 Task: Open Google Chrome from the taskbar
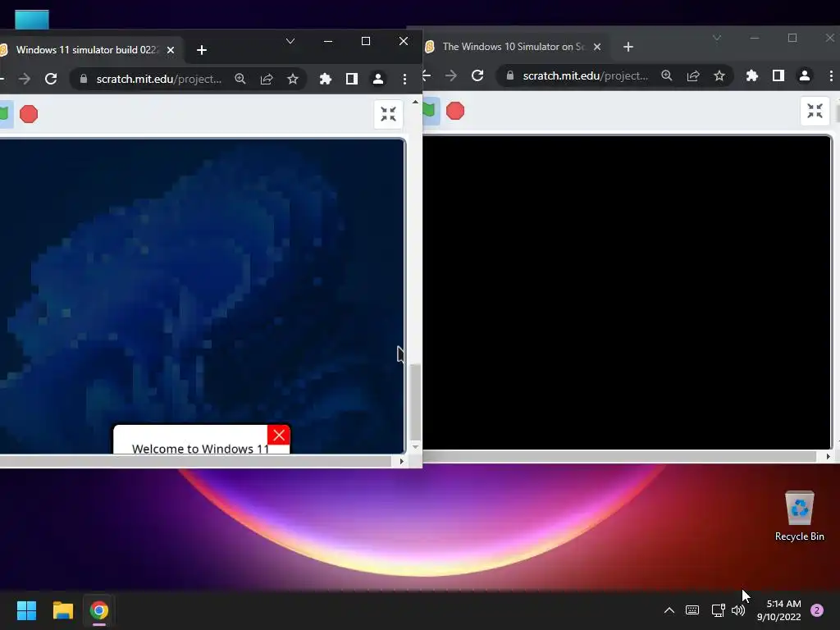pyautogui.click(x=99, y=610)
